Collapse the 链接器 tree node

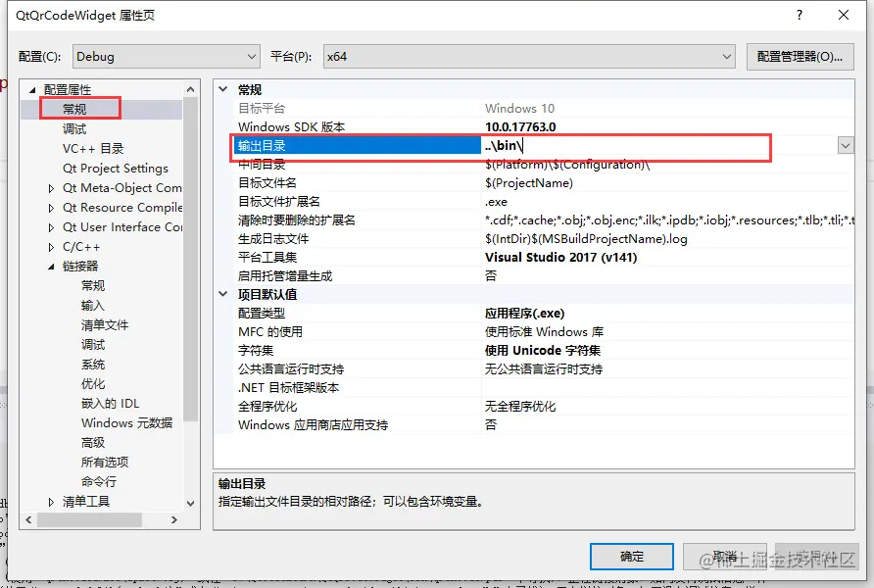pos(50,266)
